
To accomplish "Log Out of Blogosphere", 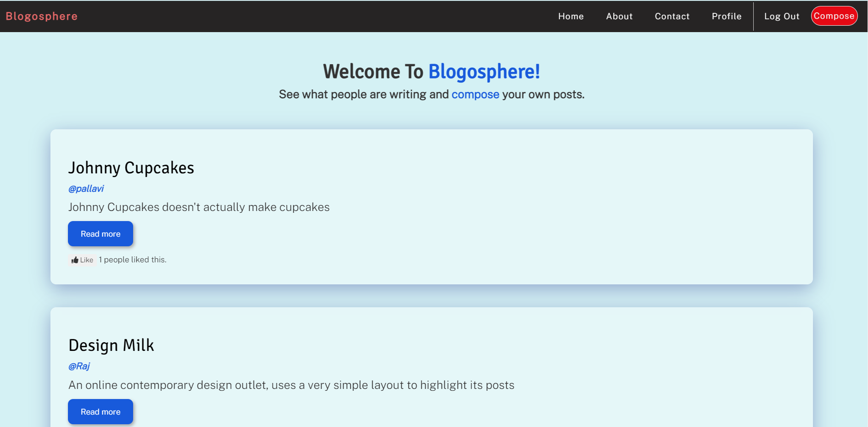I will click(781, 16).
